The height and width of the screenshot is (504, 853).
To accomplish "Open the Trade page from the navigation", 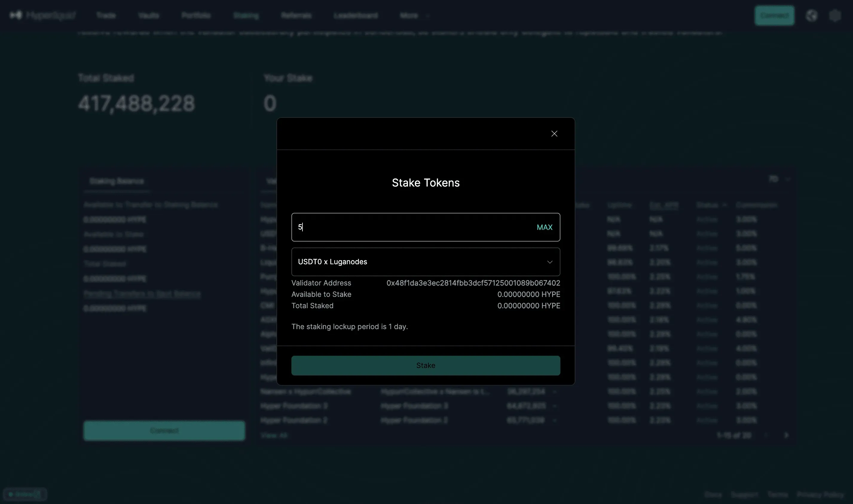I will 106,16.
